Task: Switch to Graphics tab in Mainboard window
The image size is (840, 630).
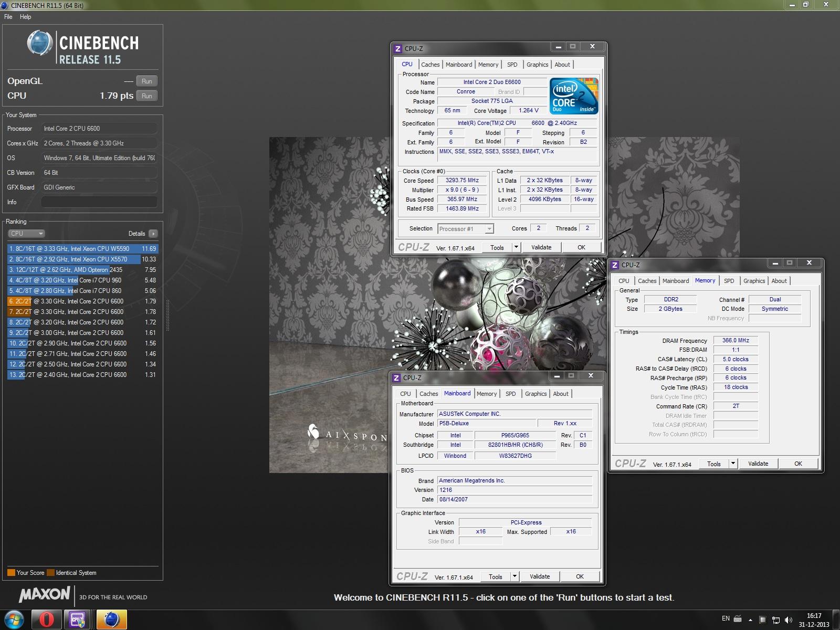Action: (536, 394)
